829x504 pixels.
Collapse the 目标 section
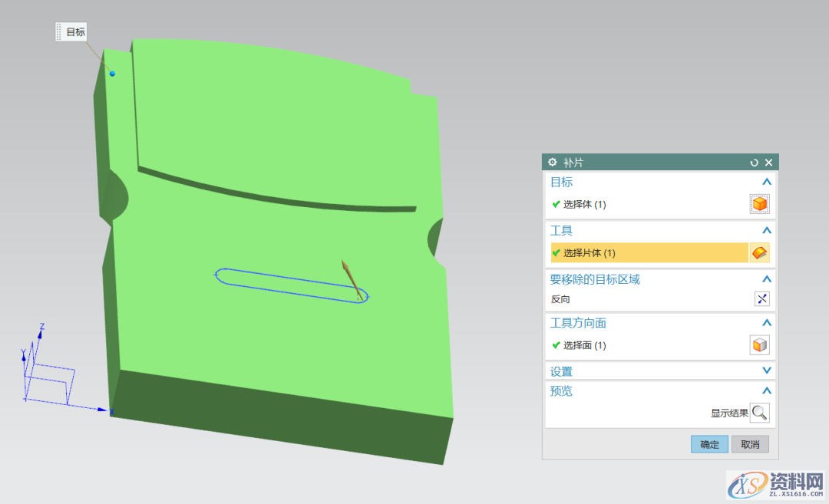[x=766, y=182]
